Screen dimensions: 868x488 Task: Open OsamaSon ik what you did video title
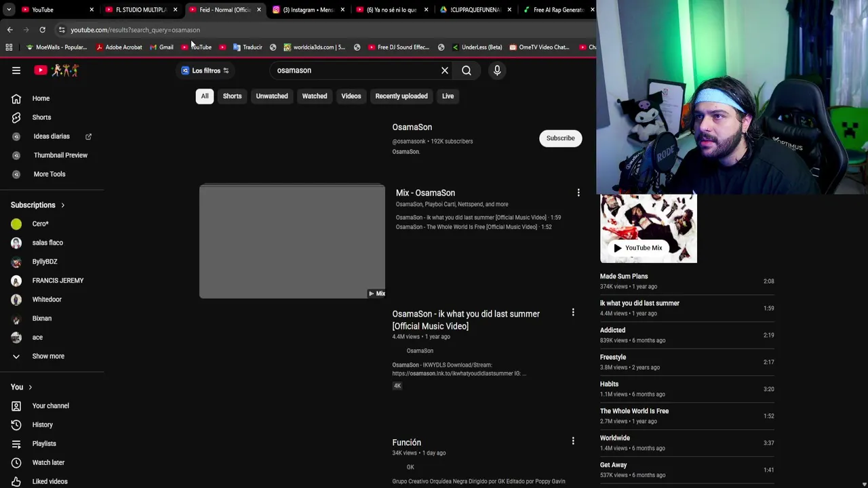tap(466, 320)
